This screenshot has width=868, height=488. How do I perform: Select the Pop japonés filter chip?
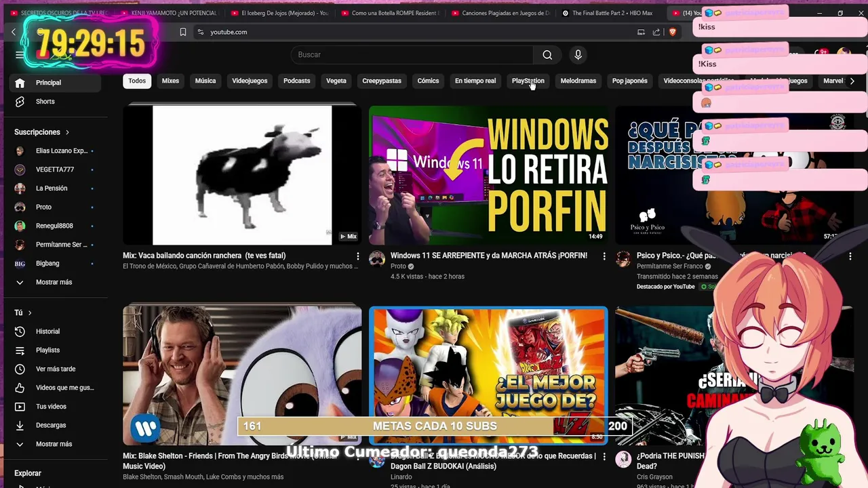coord(630,81)
